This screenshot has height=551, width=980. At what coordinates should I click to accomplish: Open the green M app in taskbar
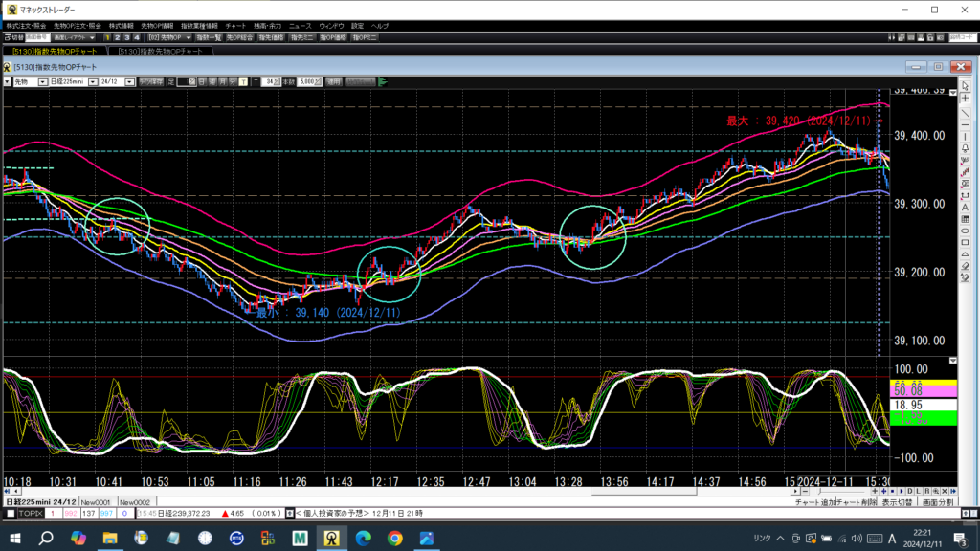coord(300,538)
